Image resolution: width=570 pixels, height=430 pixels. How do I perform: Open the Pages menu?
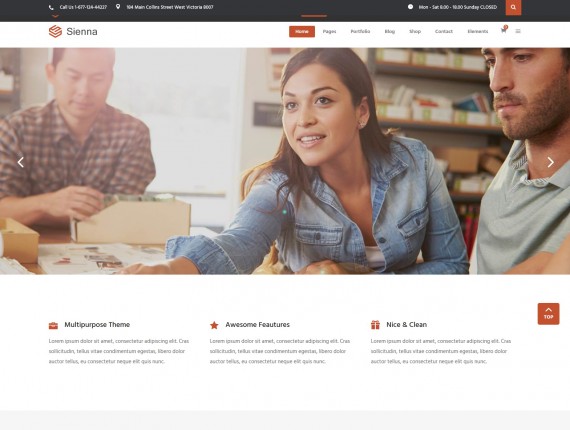tap(329, 32)
